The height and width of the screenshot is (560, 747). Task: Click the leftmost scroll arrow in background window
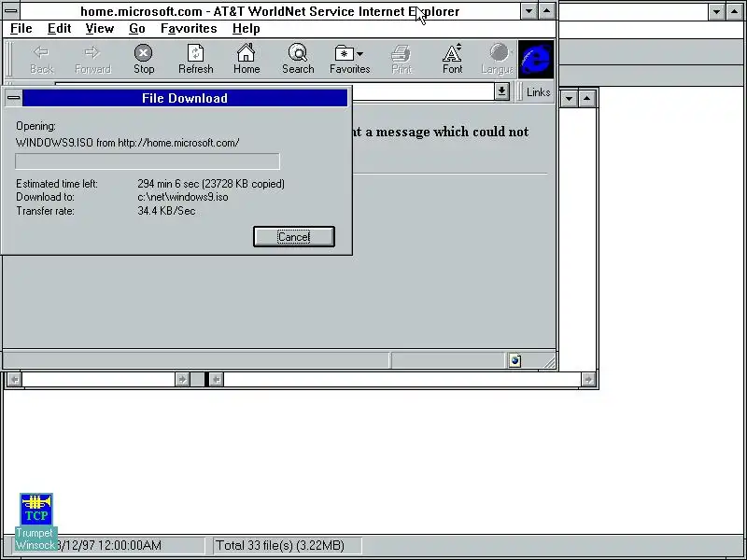click(x=15, y=379)
